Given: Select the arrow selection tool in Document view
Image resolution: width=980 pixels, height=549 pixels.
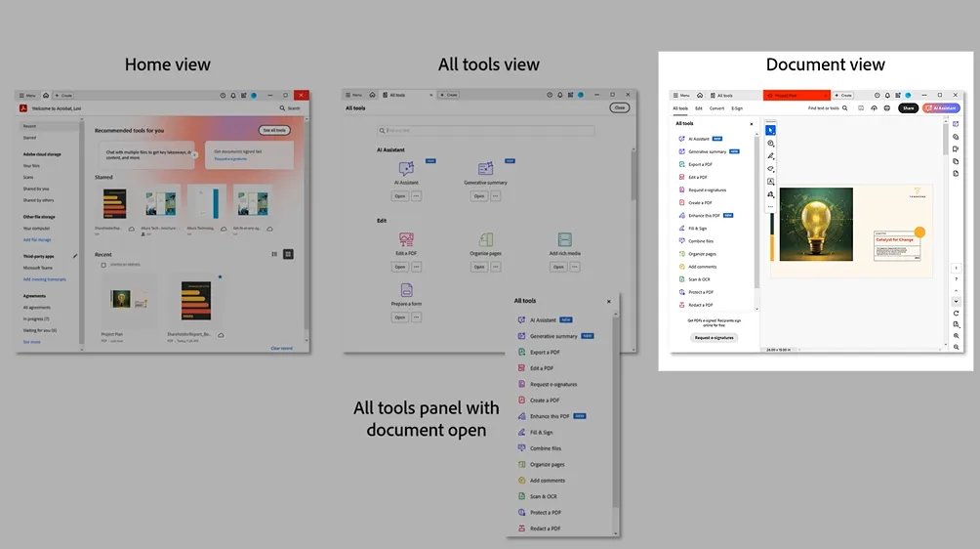Looking at the screenshot, I should [770, 130].
